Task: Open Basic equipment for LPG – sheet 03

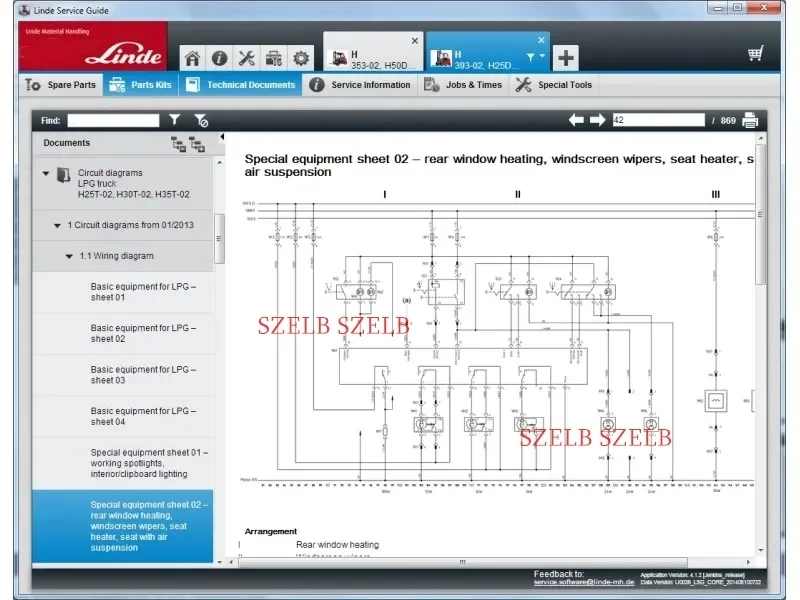Action: 123,375
